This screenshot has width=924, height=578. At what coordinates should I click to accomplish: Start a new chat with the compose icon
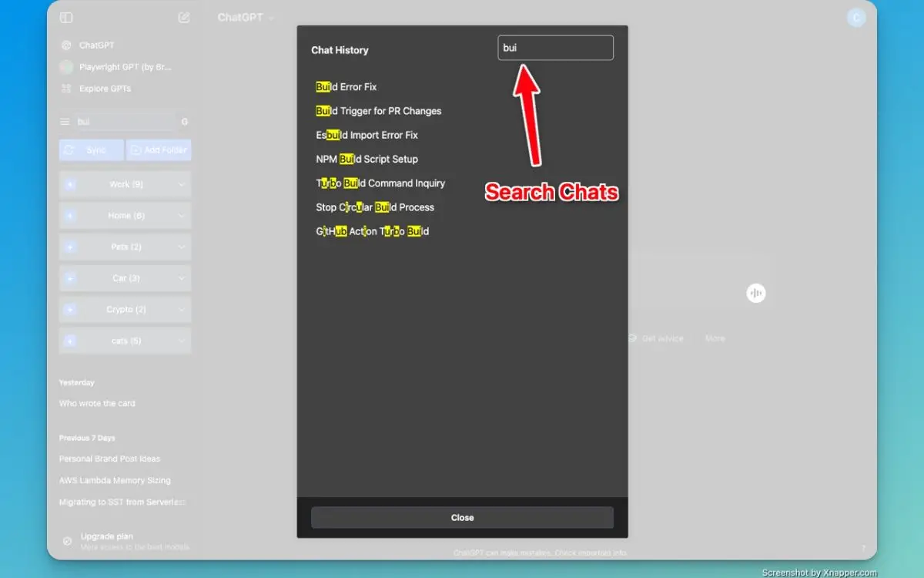coord(183,18)
